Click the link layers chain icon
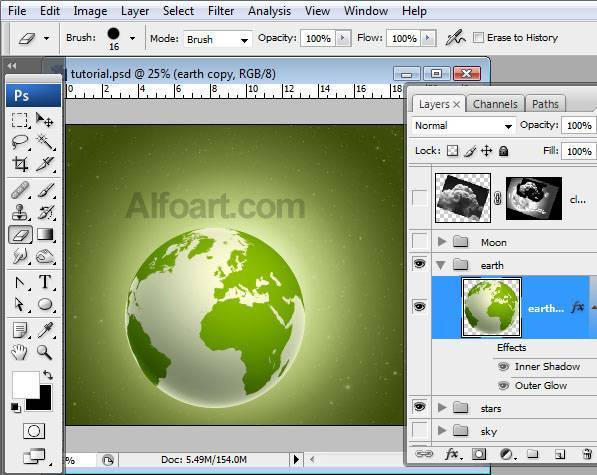Image resolution: width=597 pixels, height=475 pixels. (x=423, y=454)
